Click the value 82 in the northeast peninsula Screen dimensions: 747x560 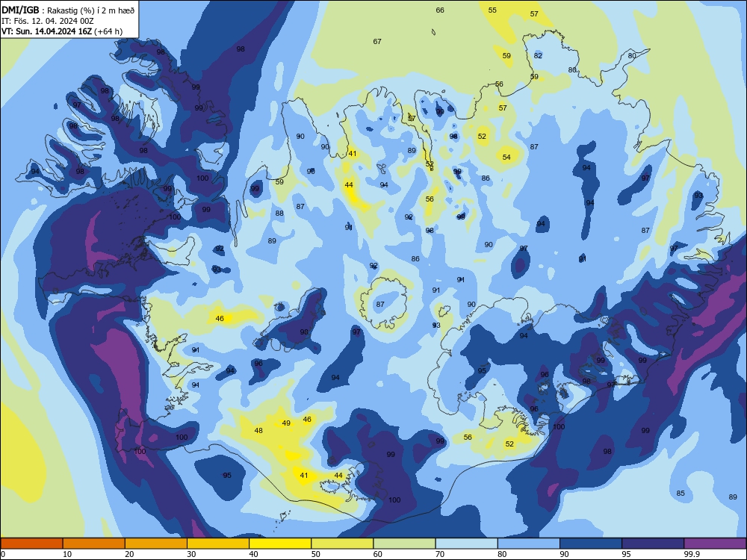[x=538, y=55]
